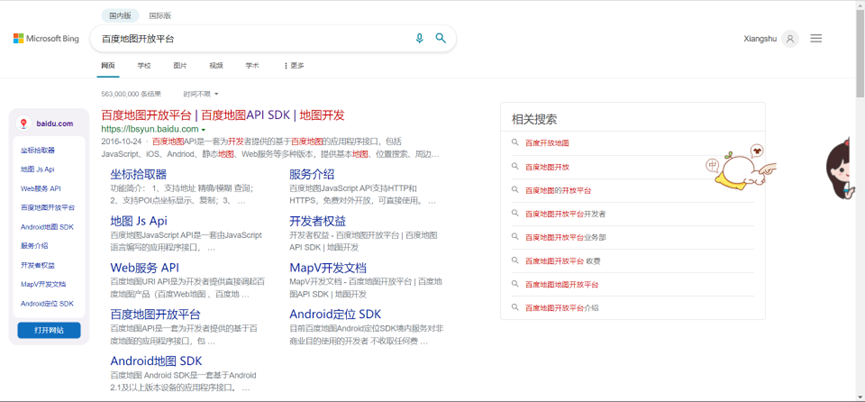Viewport: 865px width, 402px height.
Task: Open the 坐标拾取器 sitelink heading
Action: (x=138, y=175)
